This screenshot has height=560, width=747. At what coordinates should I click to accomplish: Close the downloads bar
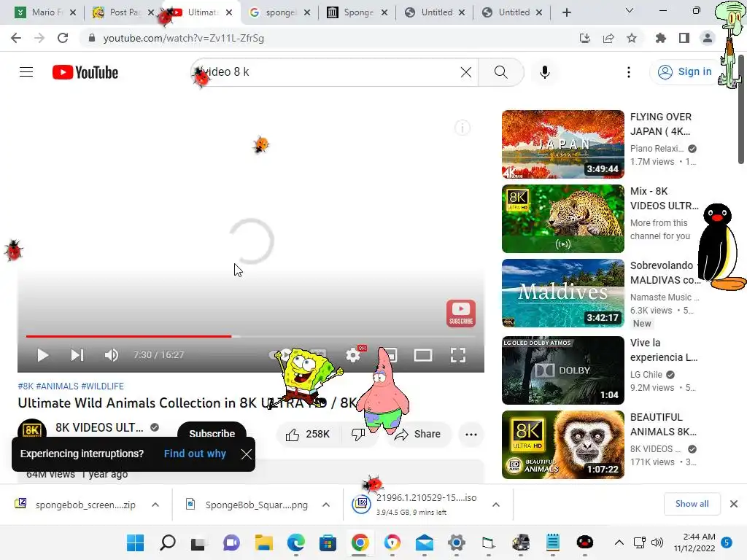(734, 504)
